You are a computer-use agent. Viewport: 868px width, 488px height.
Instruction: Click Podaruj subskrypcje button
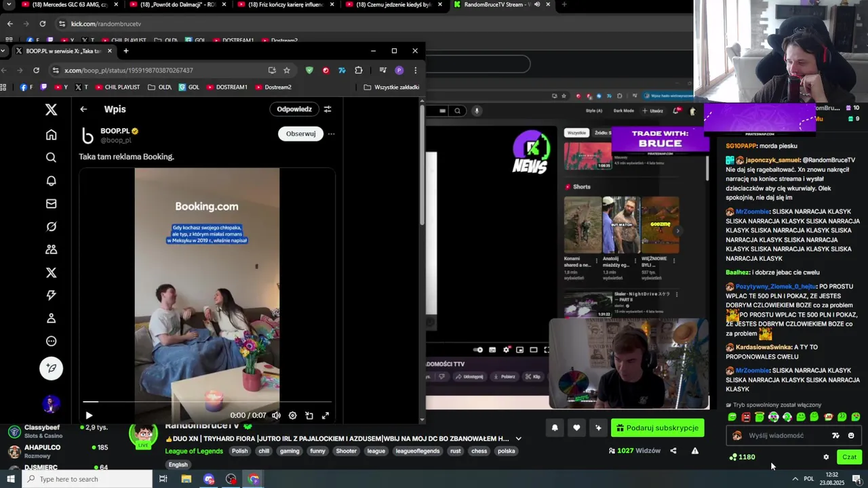(x=657, y=428)
